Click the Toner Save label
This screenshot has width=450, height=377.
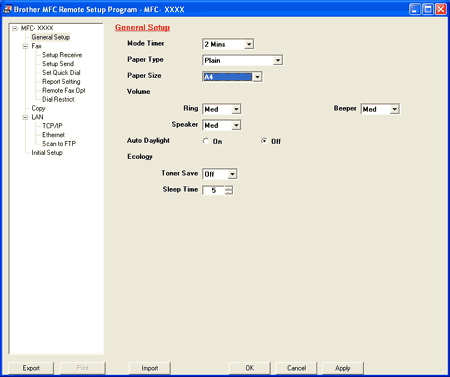tap(180, 173)
